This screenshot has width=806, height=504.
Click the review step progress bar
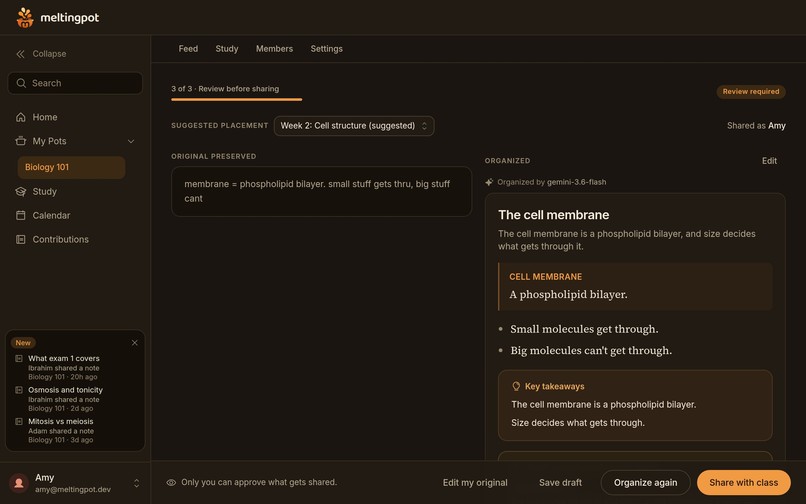point(236,99)
